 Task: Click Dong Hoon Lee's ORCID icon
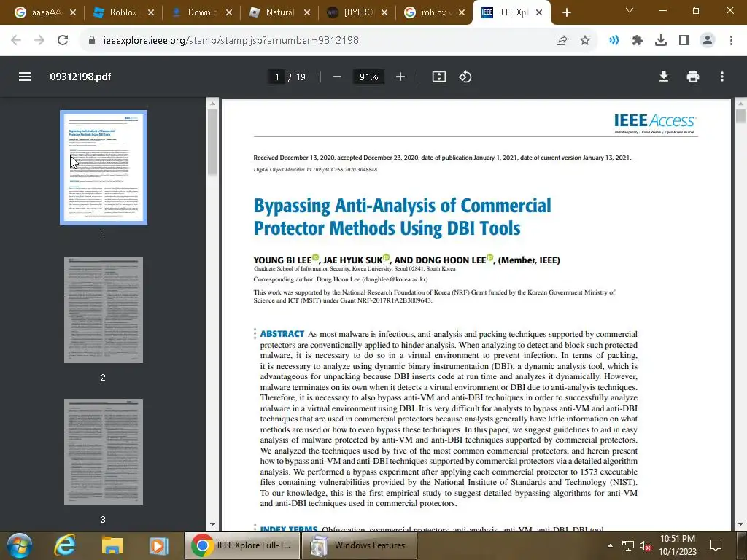489,257
